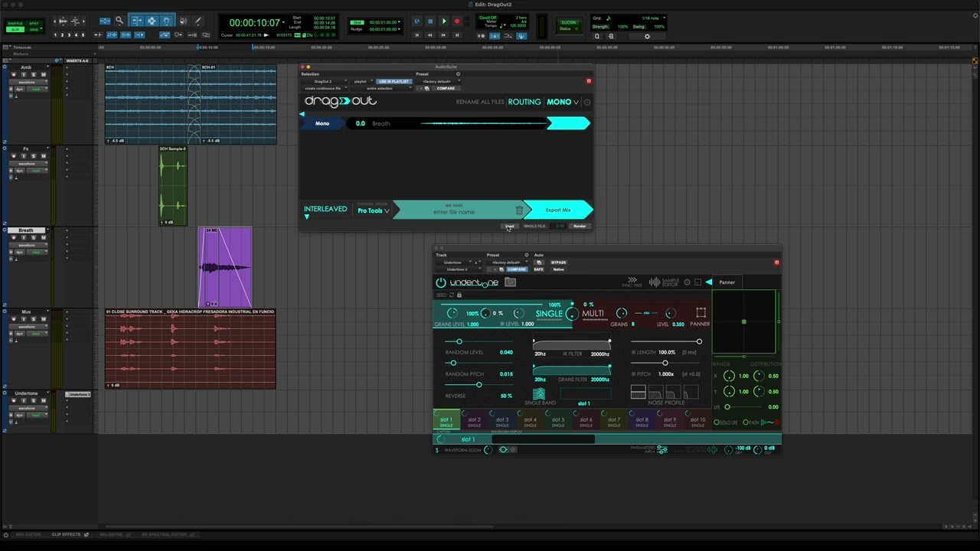
Task: Switch to MULTI mode in Undertone
Action: (593, 313)
